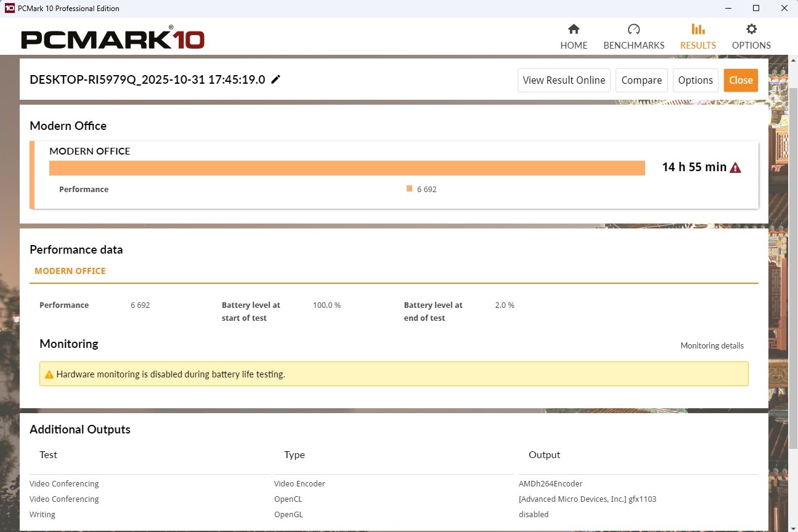Click the '6 692' value in Performance data
Screen dimensions: 798x532
click(140, 305)
